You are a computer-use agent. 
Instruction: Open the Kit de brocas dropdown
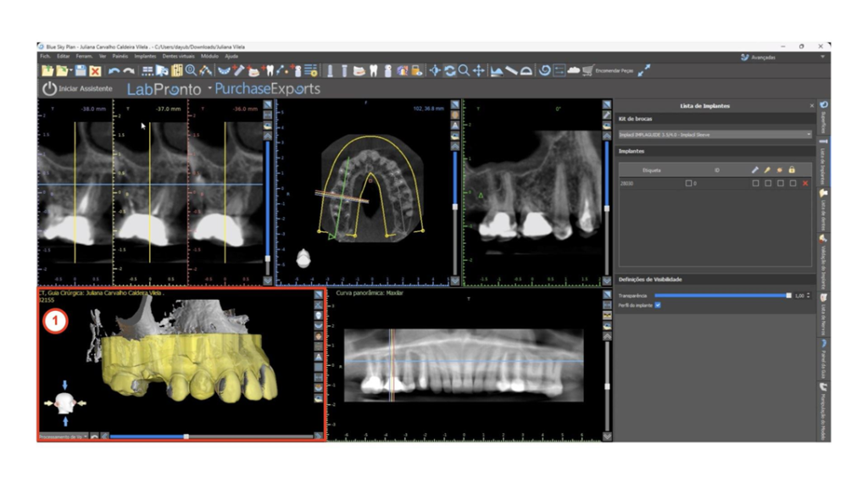(715, 134)
